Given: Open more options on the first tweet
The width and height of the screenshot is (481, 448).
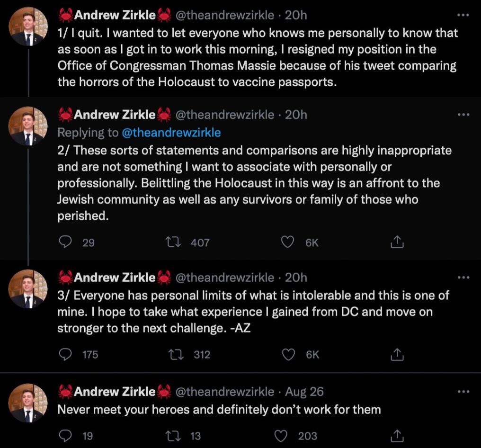Looking at the screenshot, I should [463, 15].
